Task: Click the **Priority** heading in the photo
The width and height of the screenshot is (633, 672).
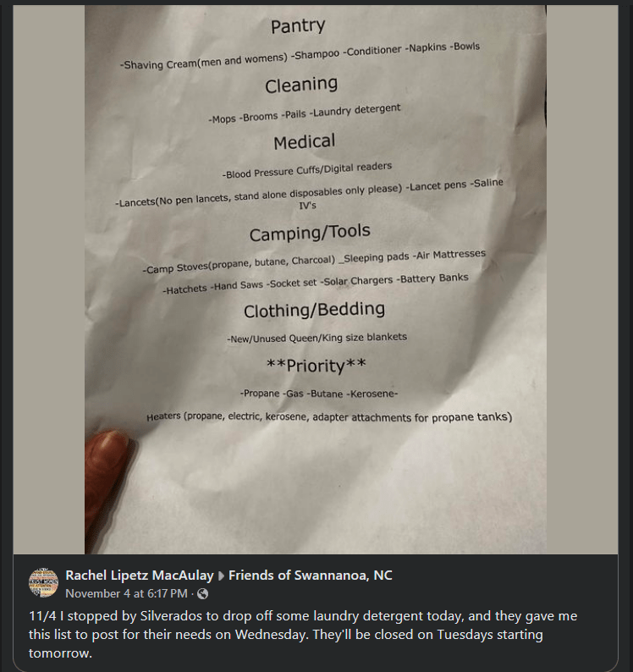Action: click(316, 366)
